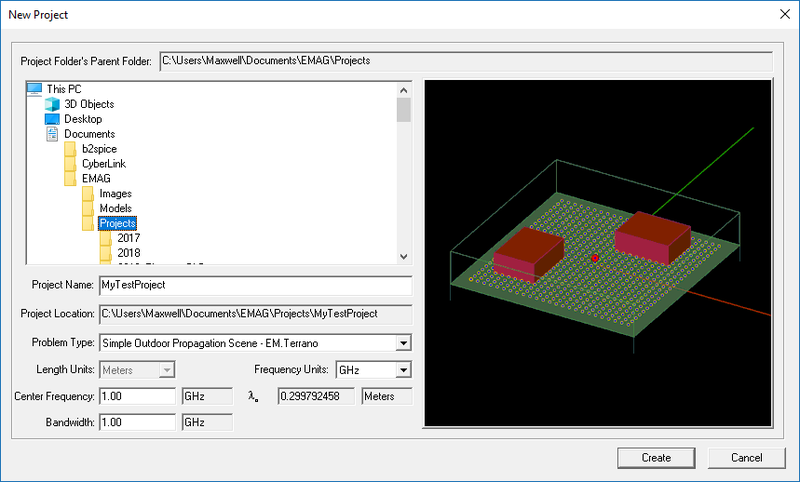Click the b2spice folder icon

(x=70, y=149)
